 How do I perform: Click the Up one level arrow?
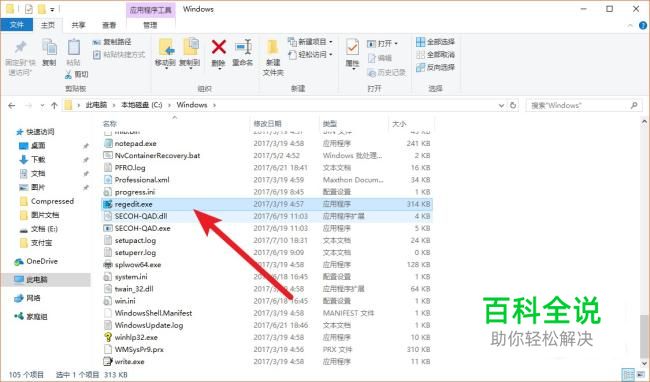pos(54,106)
